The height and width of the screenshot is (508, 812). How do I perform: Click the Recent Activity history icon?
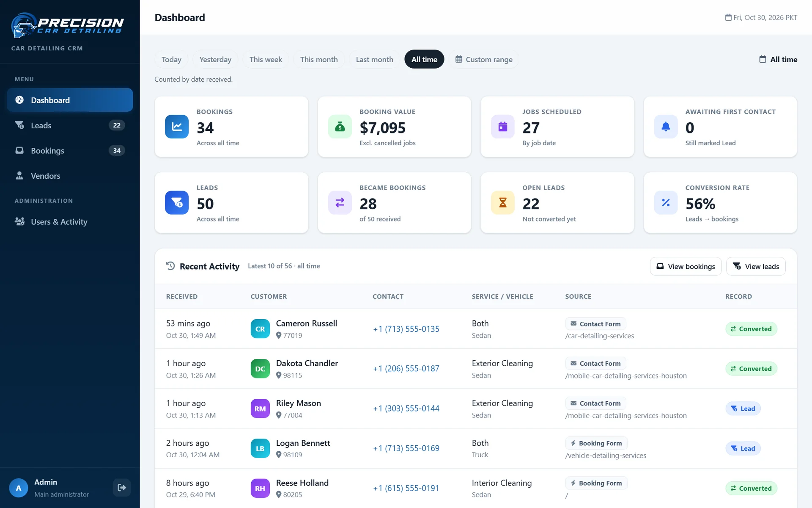coord(170,266)
